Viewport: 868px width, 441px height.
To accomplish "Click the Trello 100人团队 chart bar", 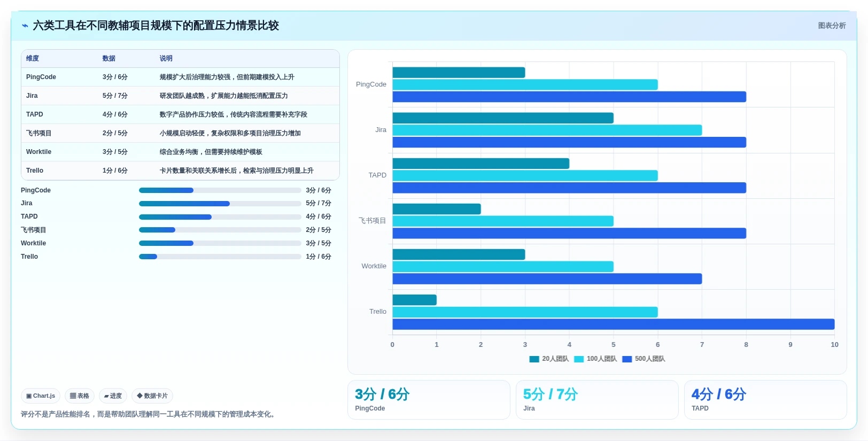I will [525, 312].
